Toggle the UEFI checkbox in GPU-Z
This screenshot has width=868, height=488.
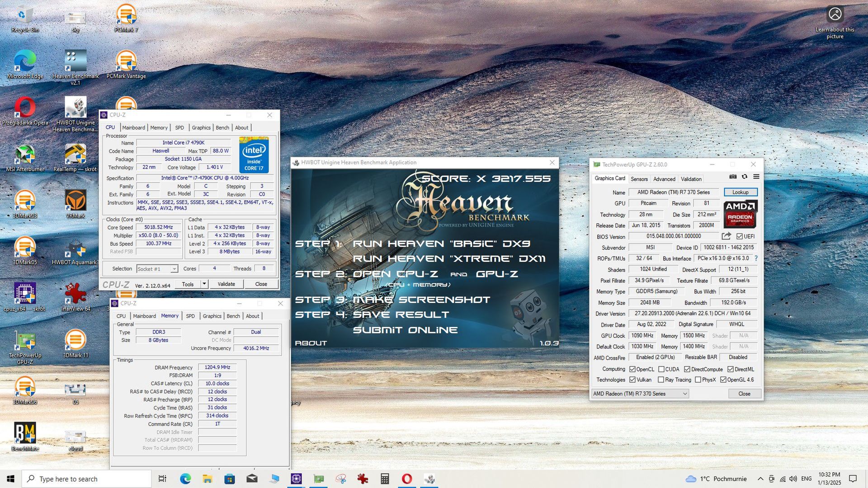tap(740, 236)
